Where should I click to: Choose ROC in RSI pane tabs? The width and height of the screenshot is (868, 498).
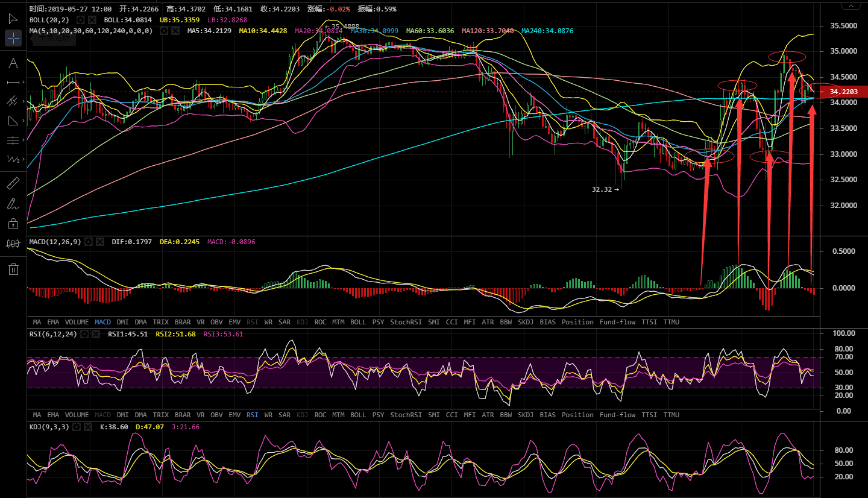320,415
